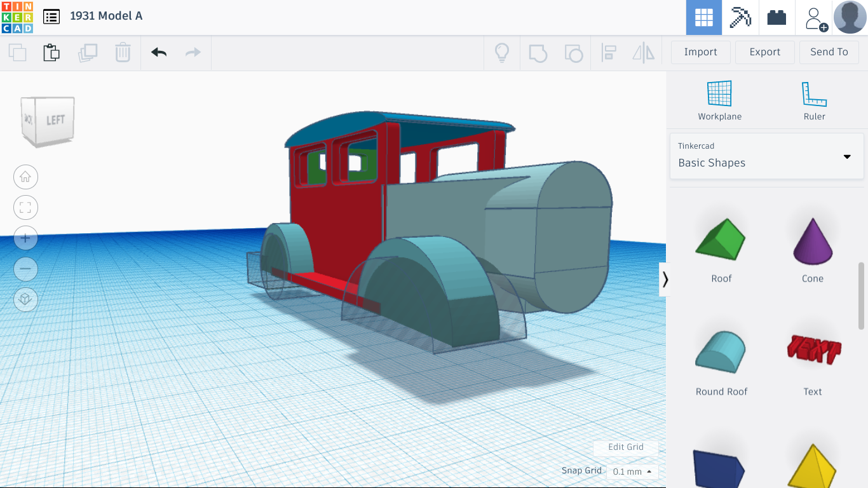Click the Paste clipboard icon
Screen dimensions: 868x488
click(51, 52)
